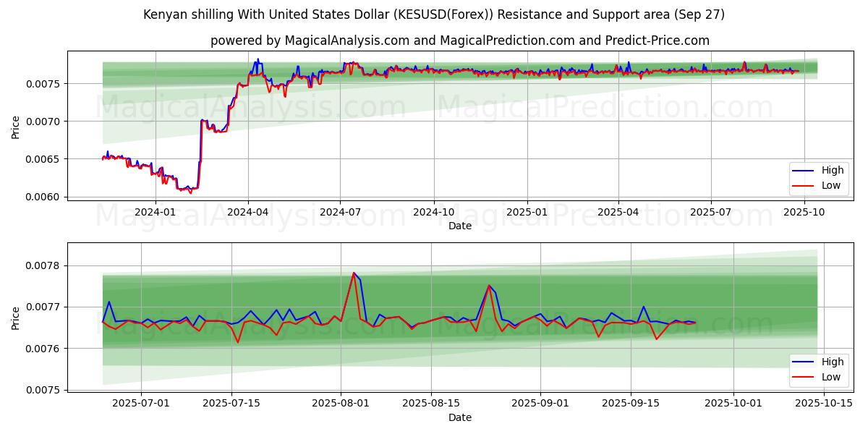The image size is (868, 434).
Task: Select the 2025-10 tick on the top date axis
Action: 804,212
